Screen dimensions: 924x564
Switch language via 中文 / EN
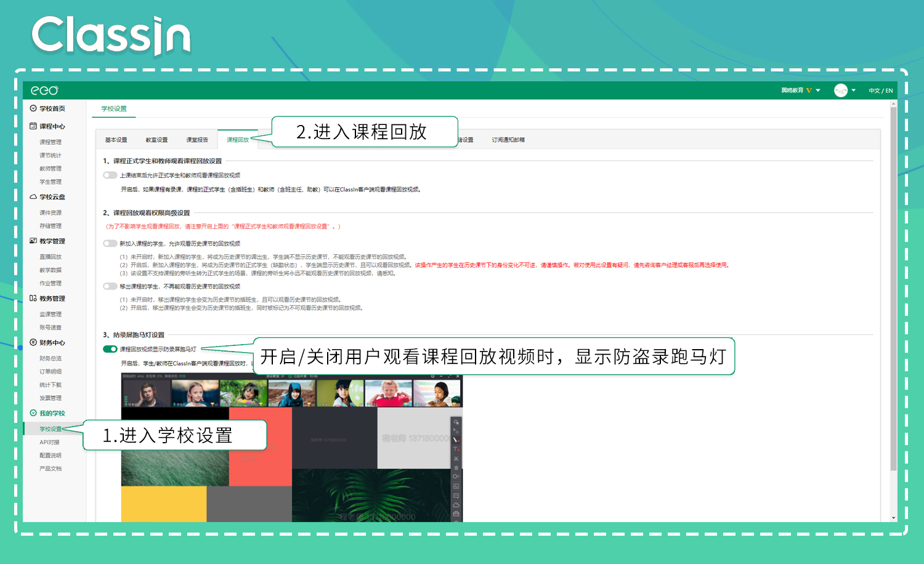(x=881, y=91)
